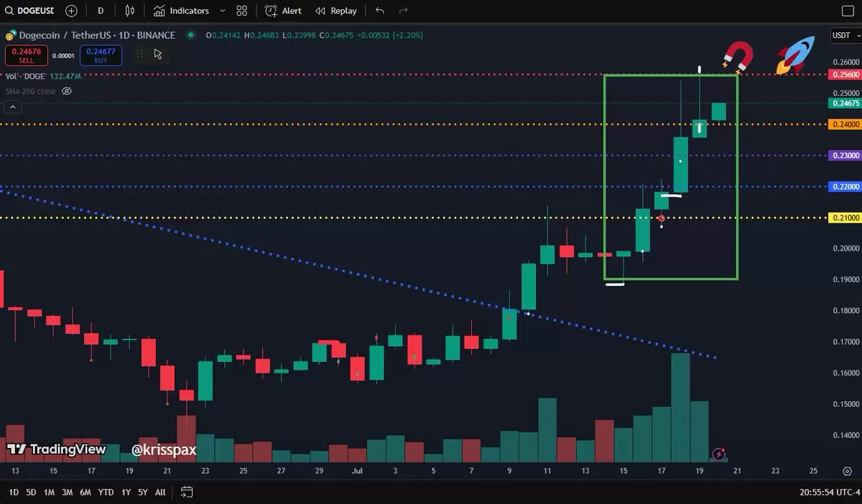The width and height of the screenshot is (862, 504).
Task: Click the green market status dot
Action: click(x=190, y=35)
